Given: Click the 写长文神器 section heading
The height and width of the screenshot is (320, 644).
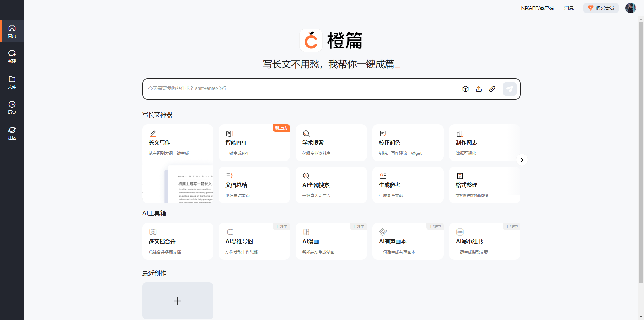Looking at the screenshot, I should tap(157, 115).
